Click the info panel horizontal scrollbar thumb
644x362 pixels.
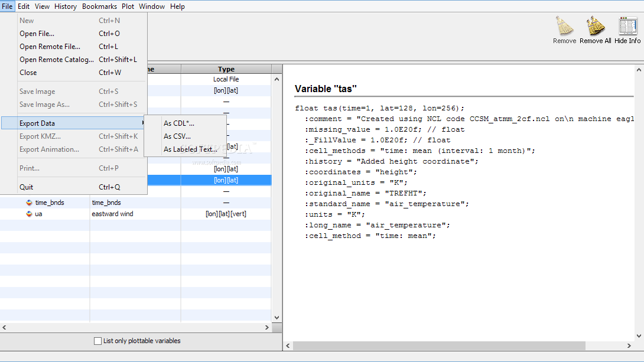(x=438, y=345)
